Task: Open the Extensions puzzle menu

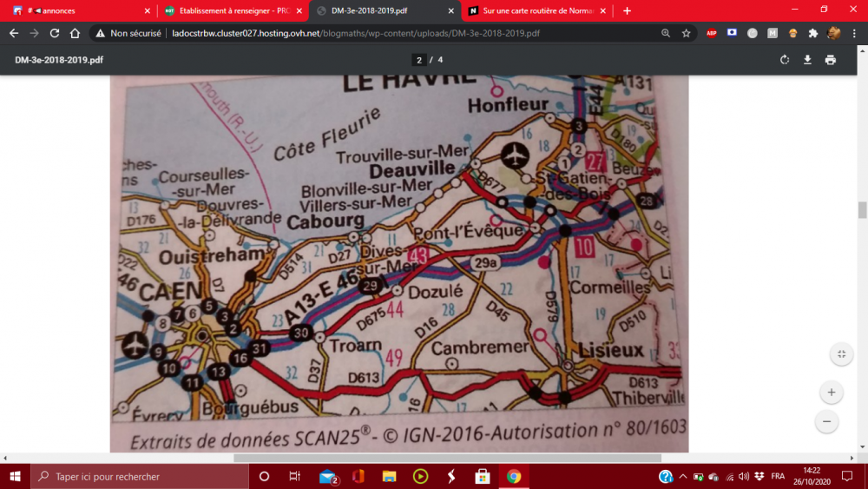Action: pyautogui.click(x=813, y=33)
